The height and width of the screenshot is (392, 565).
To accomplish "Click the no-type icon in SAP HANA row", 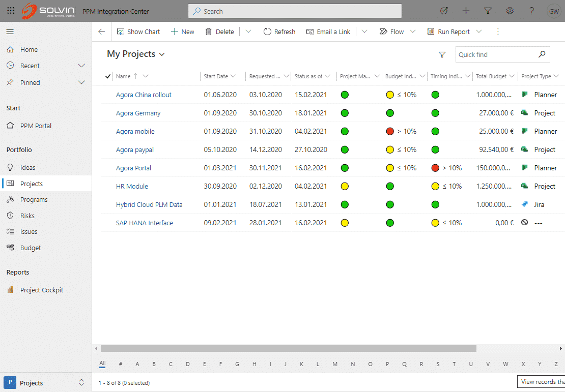I will click(x=525, y=223).
